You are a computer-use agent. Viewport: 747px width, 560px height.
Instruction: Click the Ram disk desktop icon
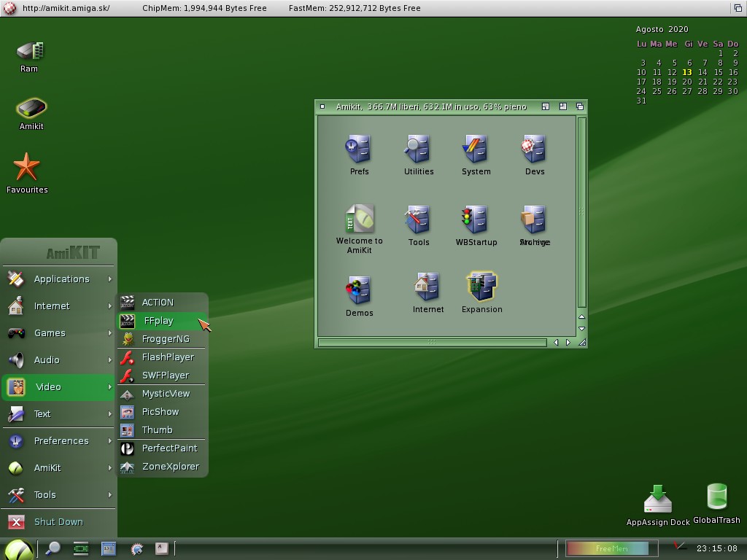coord(29,52)
